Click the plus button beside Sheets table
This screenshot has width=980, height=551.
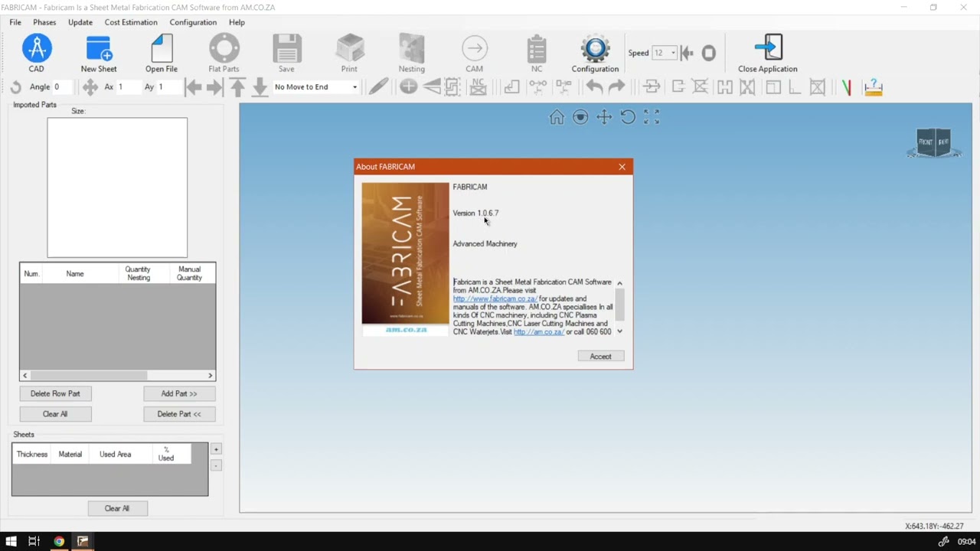click(216, 449)
